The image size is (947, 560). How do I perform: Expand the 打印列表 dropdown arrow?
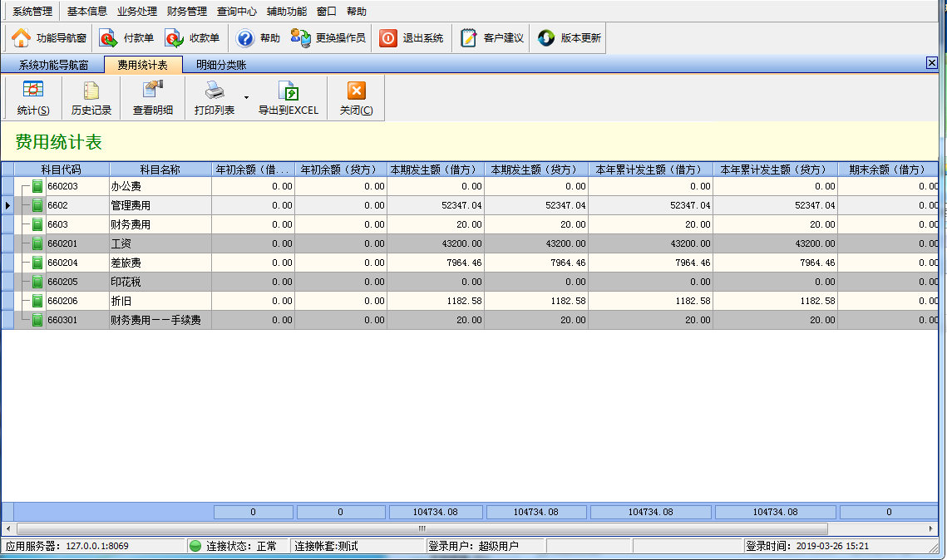pyautogui.click(x=246, y=97)
